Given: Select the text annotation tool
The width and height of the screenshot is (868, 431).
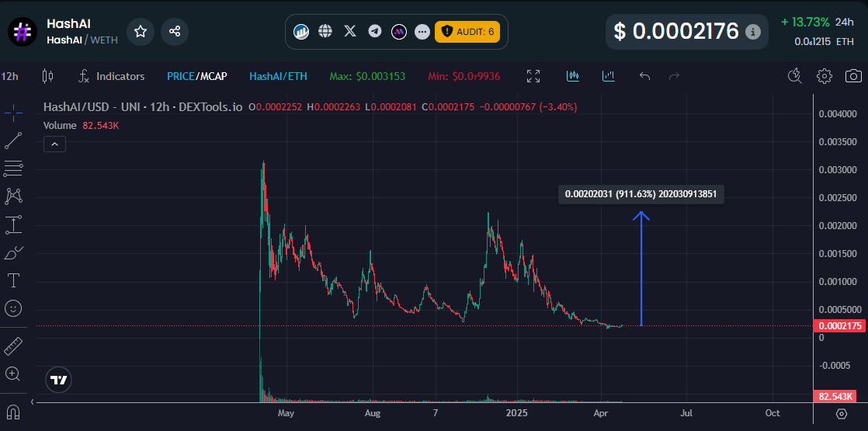Looking at the screenshot, I should click(x=13, y=280).
